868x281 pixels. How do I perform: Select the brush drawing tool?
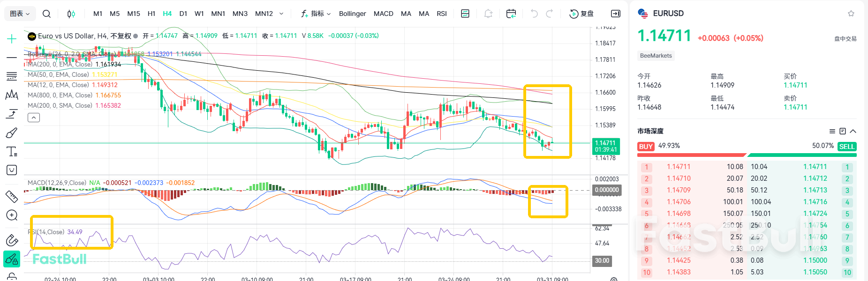[x=12, y=133]
